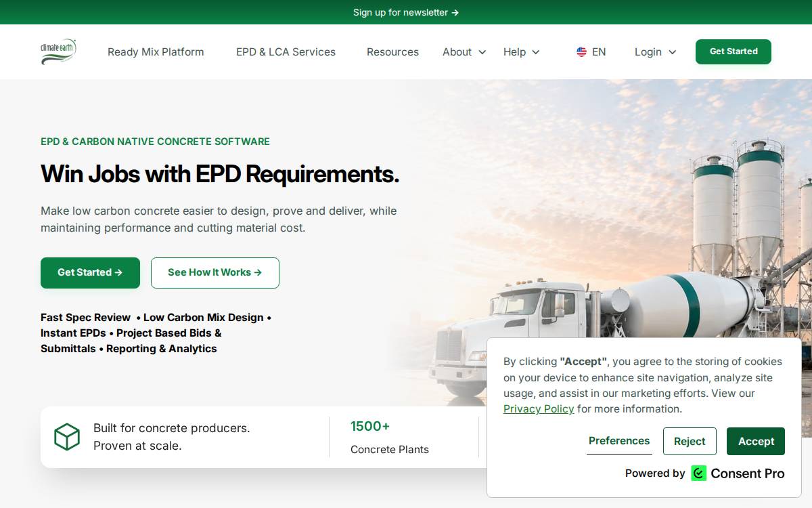Screen dimensions: 812x508
Task: Accept the cookies
Action: (x=756, y=441)
